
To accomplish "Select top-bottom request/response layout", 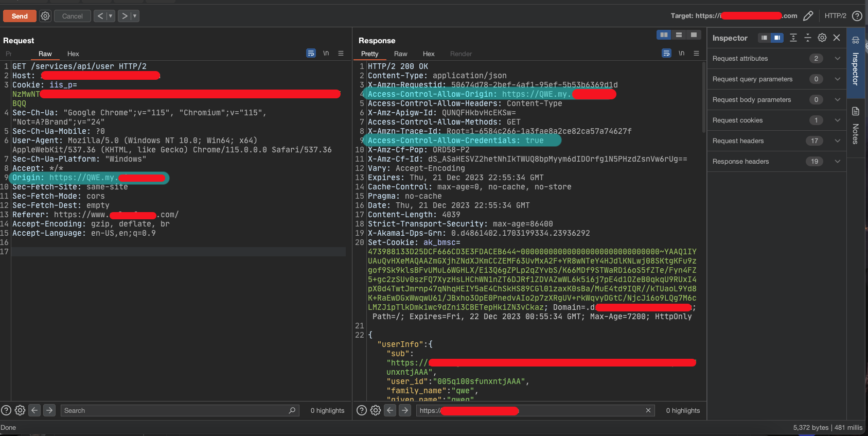I will click(x=679, y=34).
